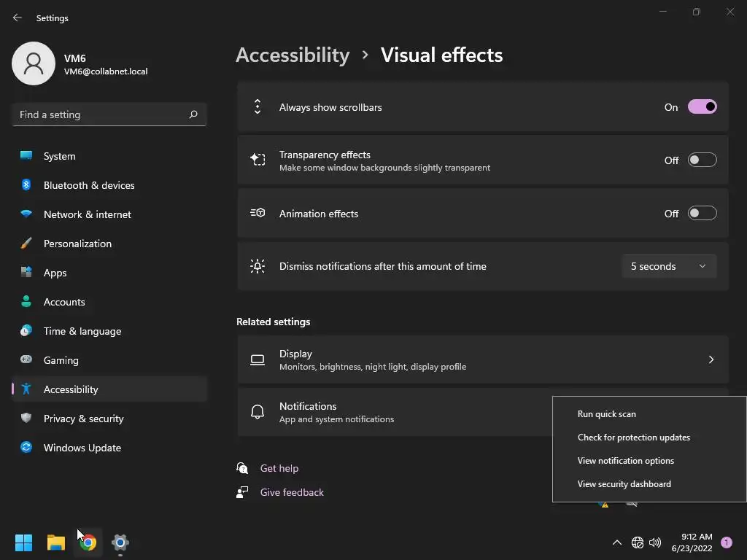This screenshot has height=560, width=747.
Task: Click the Give feedback link
Action: tap(292, 492)
